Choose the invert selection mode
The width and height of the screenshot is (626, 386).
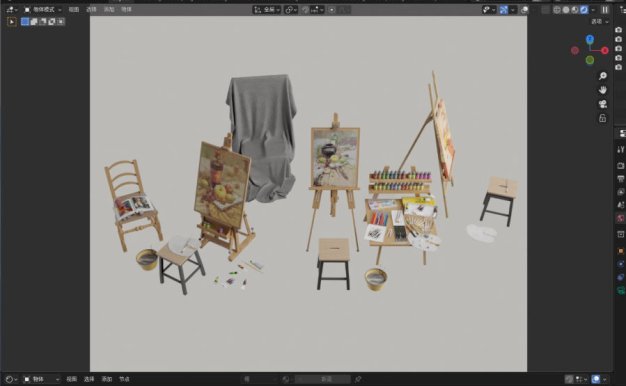point(52,22)
